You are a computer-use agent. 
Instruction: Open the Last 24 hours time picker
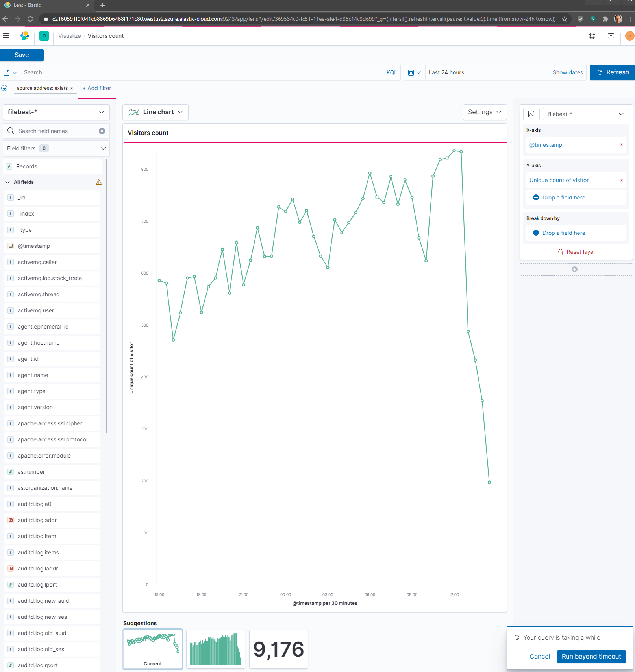446,72
